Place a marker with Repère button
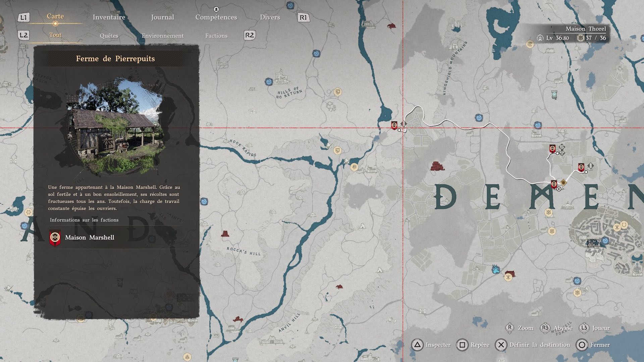 point(462,345)
